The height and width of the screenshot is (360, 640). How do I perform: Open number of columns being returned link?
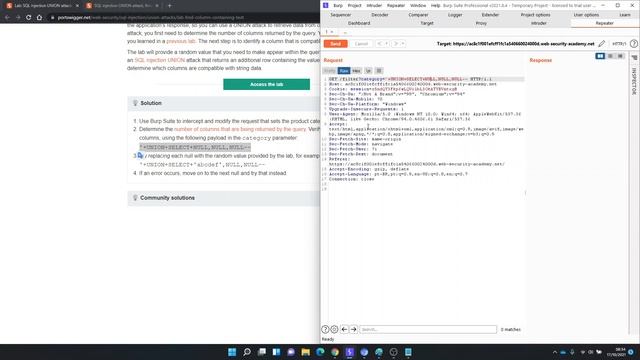(x=240, y=129)
